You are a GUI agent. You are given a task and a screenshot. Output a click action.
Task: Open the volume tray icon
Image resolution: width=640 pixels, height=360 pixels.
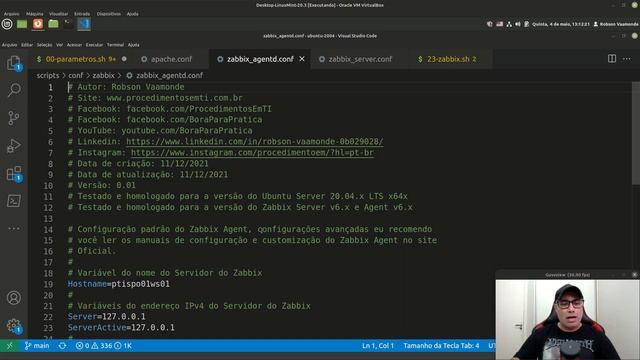click(518, 24)
